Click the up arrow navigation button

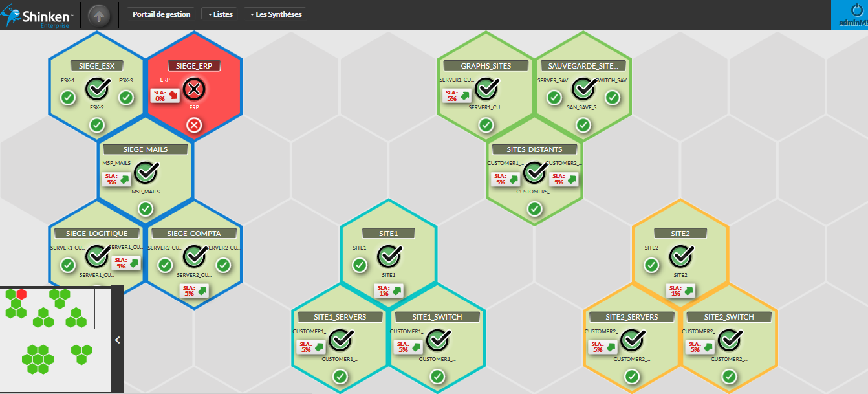click(99, 15)
